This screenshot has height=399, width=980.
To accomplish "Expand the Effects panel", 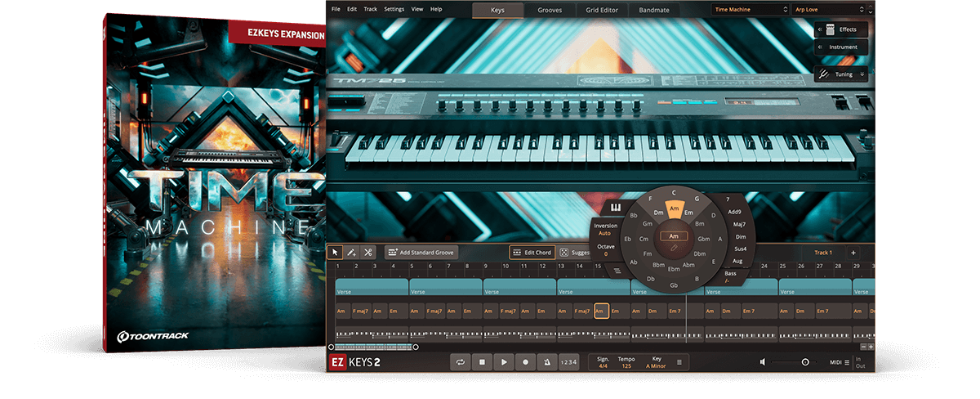I will click(841, 29).
